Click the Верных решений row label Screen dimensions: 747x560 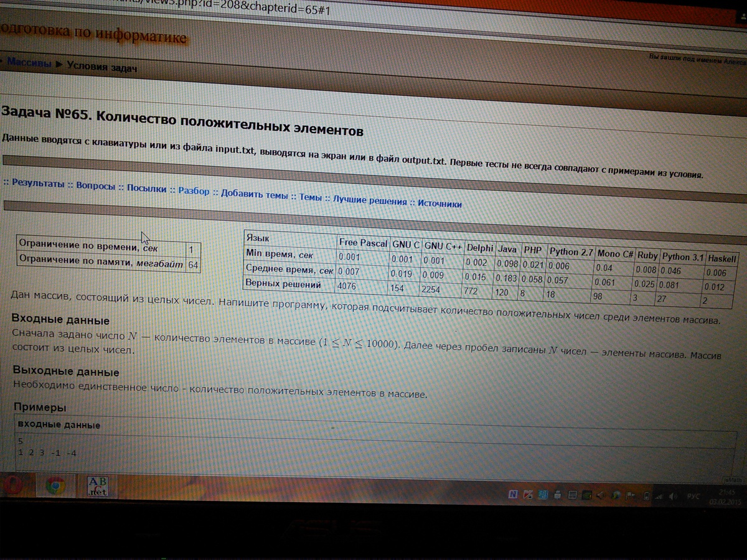pos(283,285)
